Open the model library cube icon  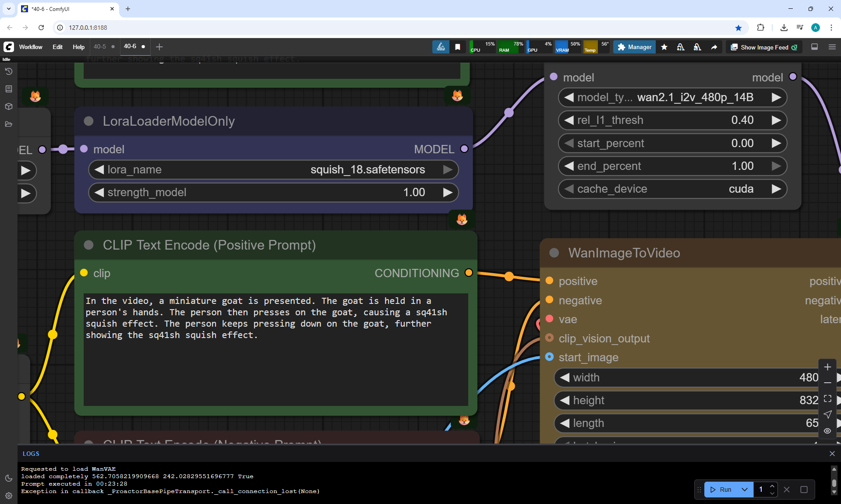click(x=9, y=106)
